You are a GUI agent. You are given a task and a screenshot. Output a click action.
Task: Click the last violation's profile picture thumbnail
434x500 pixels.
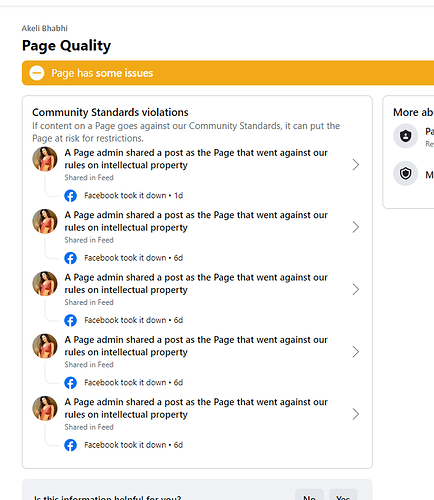[x=45, y=408]
